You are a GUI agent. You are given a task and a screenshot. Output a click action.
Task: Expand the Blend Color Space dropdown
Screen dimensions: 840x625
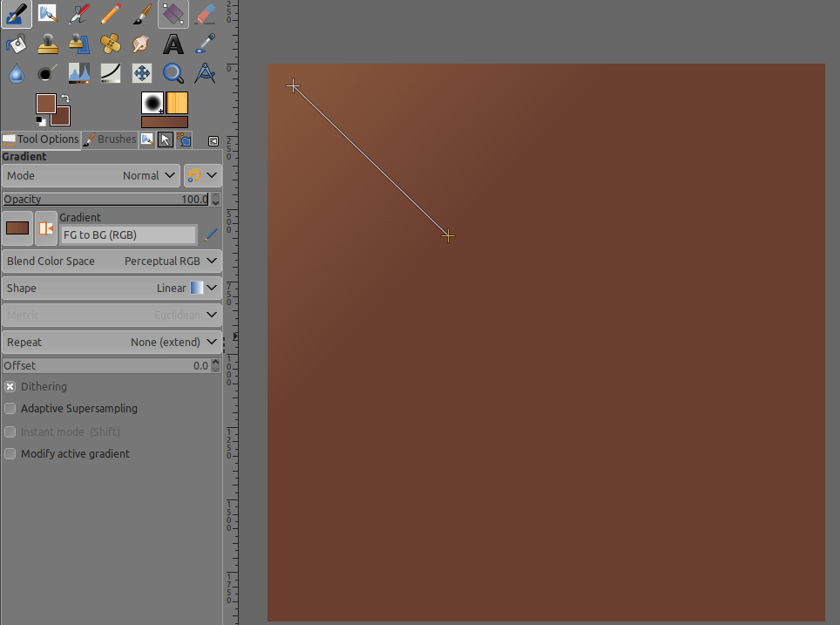(112, 262)
